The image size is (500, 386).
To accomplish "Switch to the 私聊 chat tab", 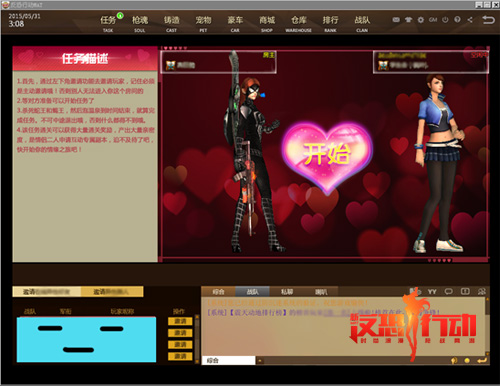I will pyautogui.click(x=287, y=292).
